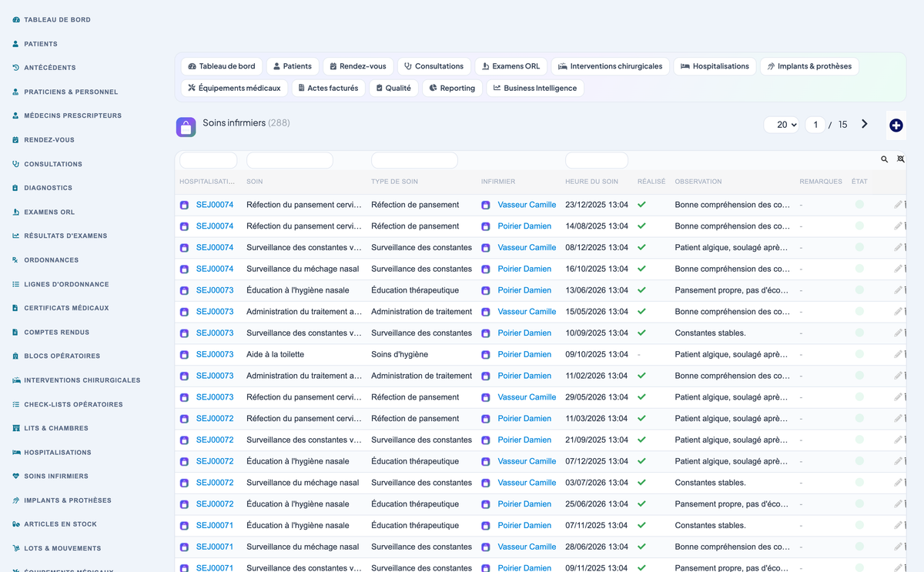The height and width of the screenshot is (572, 924).
Task: Sort by the Infirmier column header
Action: coord(498,182)
